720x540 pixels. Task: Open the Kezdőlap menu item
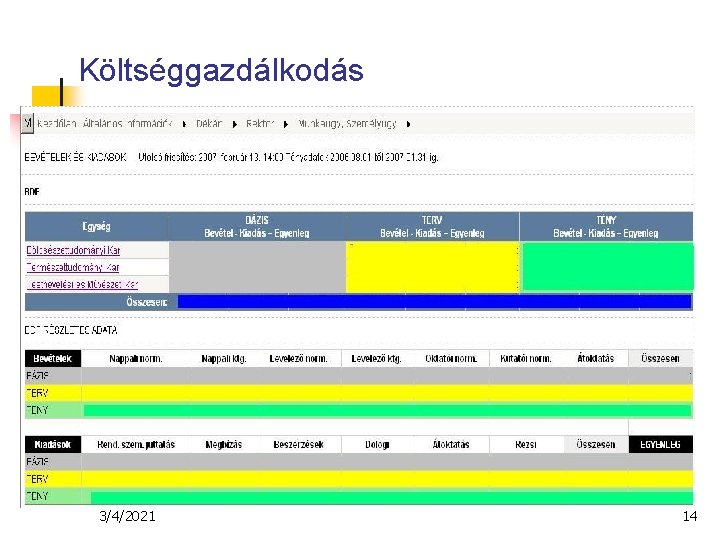[x=56, y=124]
